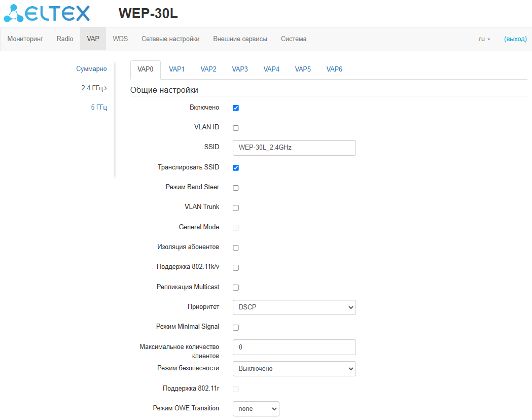
Task: Open the Сетевые настройки menu
Action: click(170, 39)
